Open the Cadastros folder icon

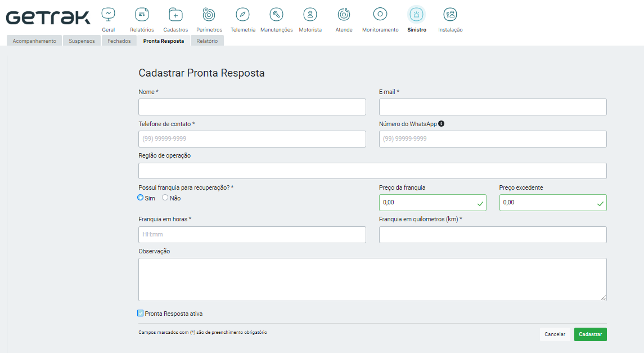pos(175,15)
